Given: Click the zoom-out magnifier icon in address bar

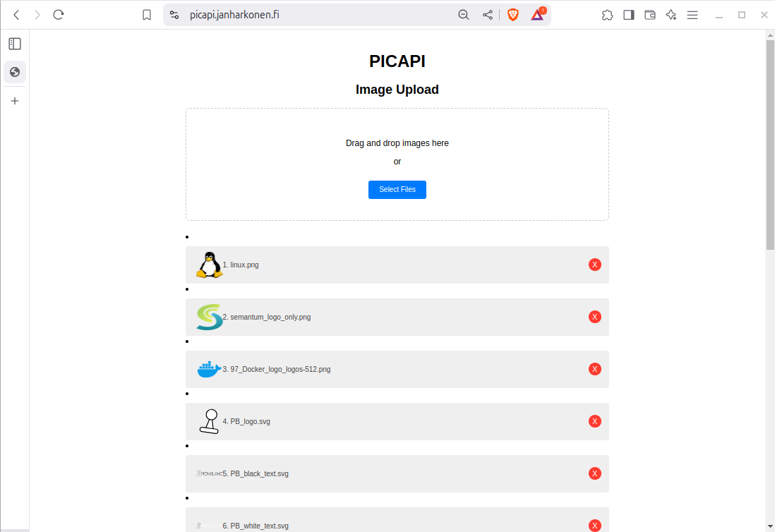Looking at the screenshot, I should coord(464,15).
